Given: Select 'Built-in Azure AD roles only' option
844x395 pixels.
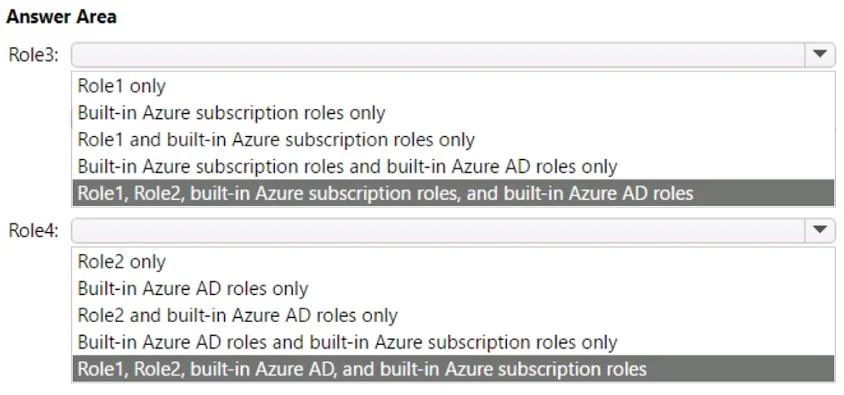Looking at the screenshot, I should pyautogui.click(x=453, y=289).
